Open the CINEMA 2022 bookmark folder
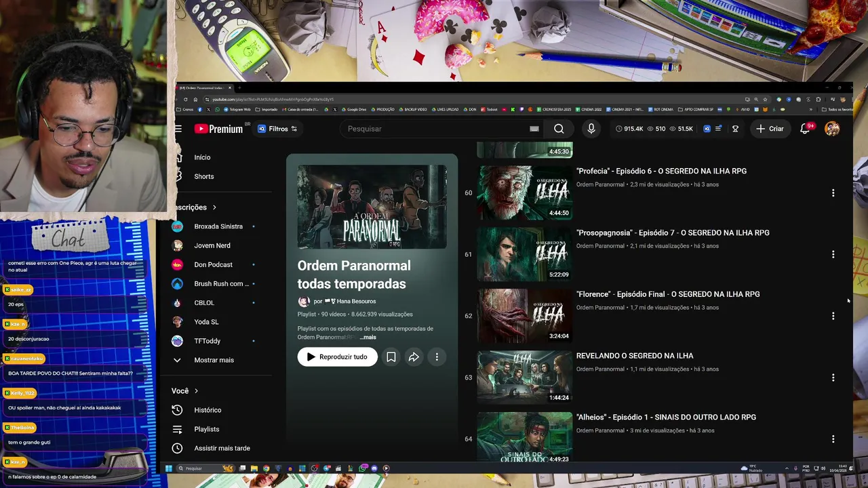The image size is (868, 488). pos(589,109)
